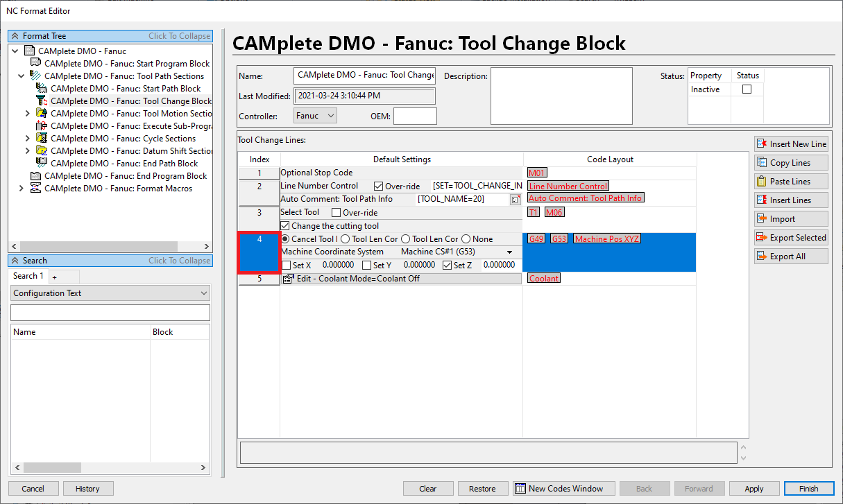Toggle Line Number Control Over-ride checkbox
This screenshot has width=843, height=504.
[x=378, y=186]
